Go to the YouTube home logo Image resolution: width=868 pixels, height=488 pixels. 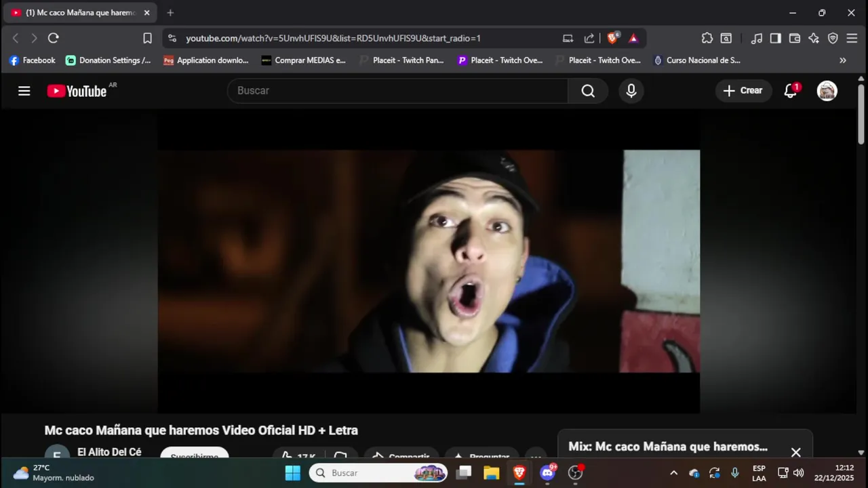[77, 91]
